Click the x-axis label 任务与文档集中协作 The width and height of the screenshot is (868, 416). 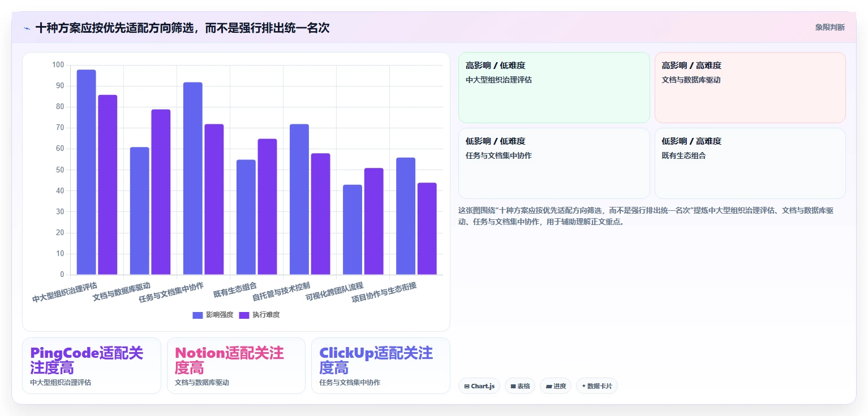coord(171,292)
